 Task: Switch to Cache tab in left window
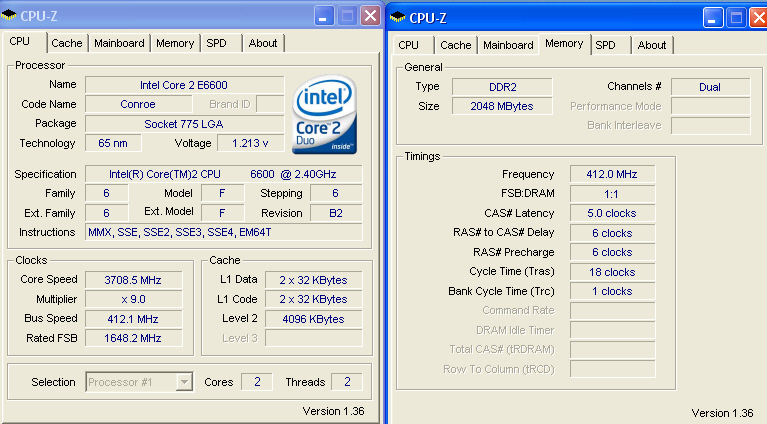tap(67, 43)
